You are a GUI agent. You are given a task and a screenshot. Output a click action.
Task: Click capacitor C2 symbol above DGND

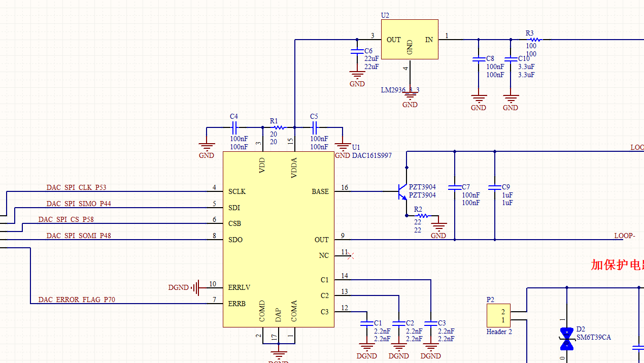tap(399, 323)
